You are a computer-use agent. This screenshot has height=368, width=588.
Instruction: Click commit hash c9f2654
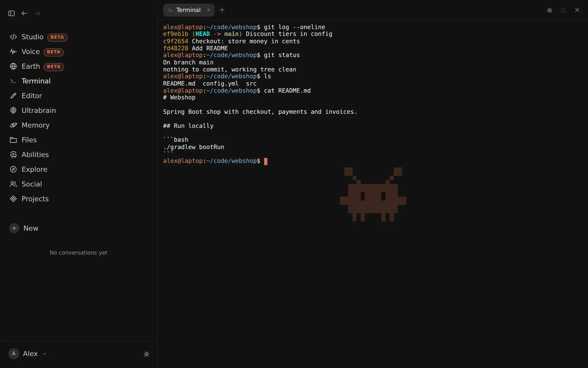point(175,41)
